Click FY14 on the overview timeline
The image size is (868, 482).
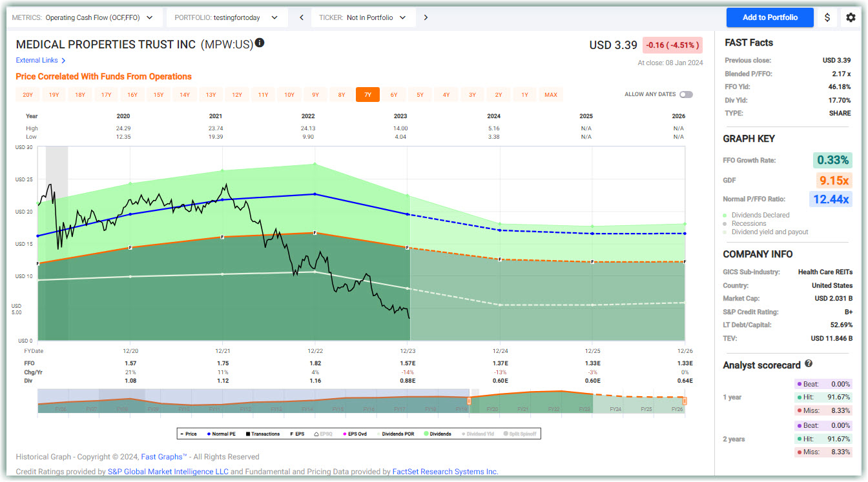tap(307, 410)
